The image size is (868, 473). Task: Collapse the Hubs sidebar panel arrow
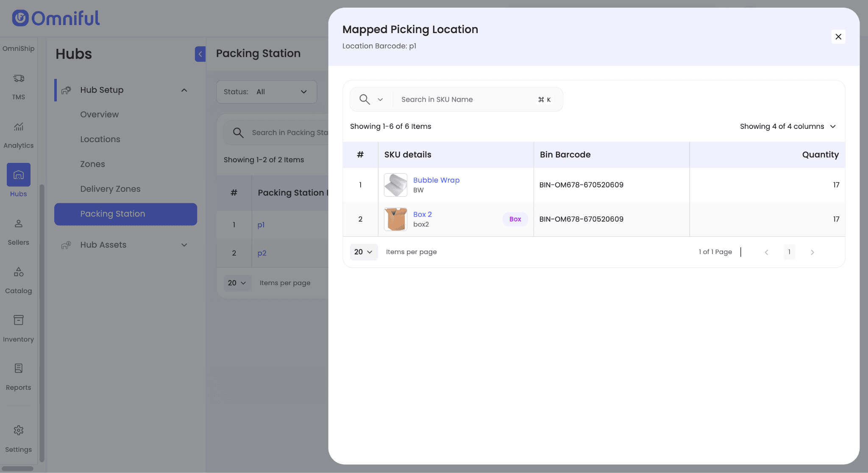click(200, 54)
